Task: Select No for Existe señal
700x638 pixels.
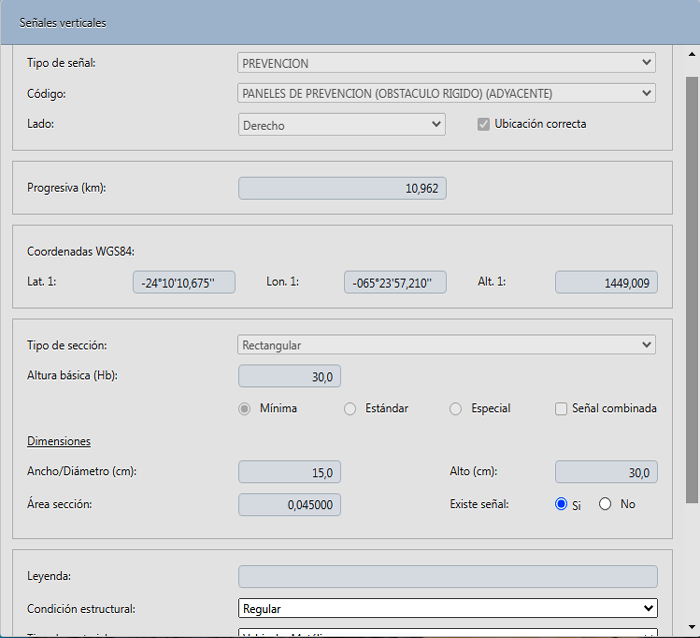Action: pyautogui.click(x=605, y=504)
